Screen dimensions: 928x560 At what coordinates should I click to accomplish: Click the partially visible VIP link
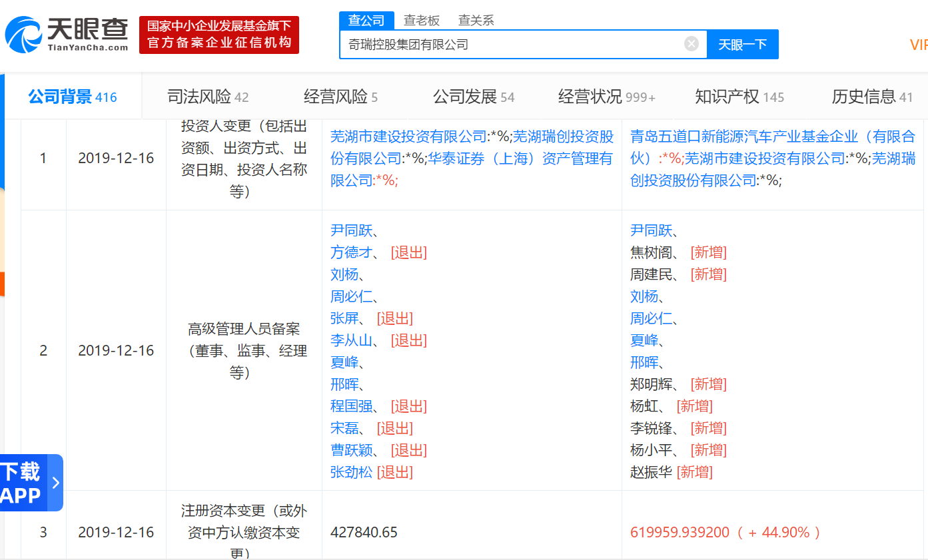(x=919, y=45)
